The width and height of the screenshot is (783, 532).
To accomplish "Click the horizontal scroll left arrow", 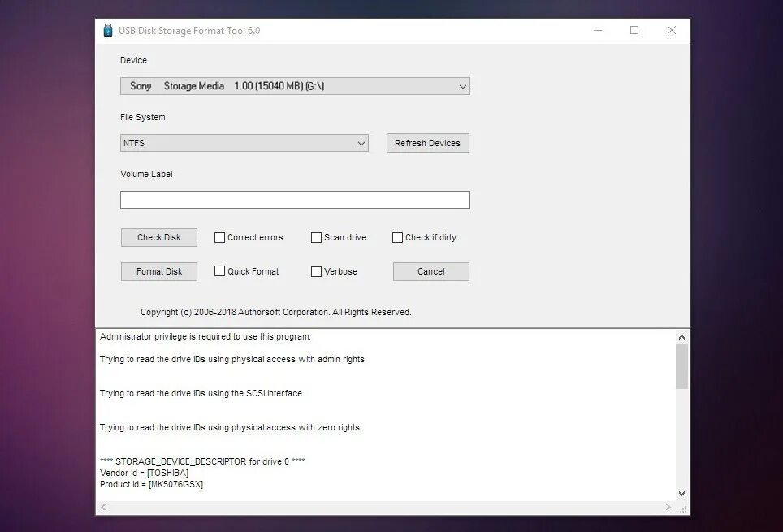I will (103, 508).
